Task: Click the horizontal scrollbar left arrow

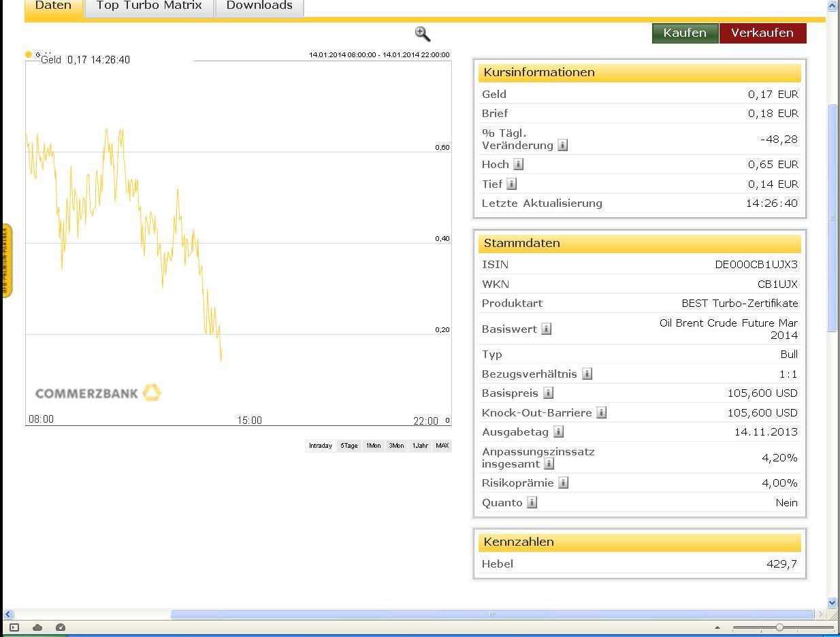Action: pos(8,614)
